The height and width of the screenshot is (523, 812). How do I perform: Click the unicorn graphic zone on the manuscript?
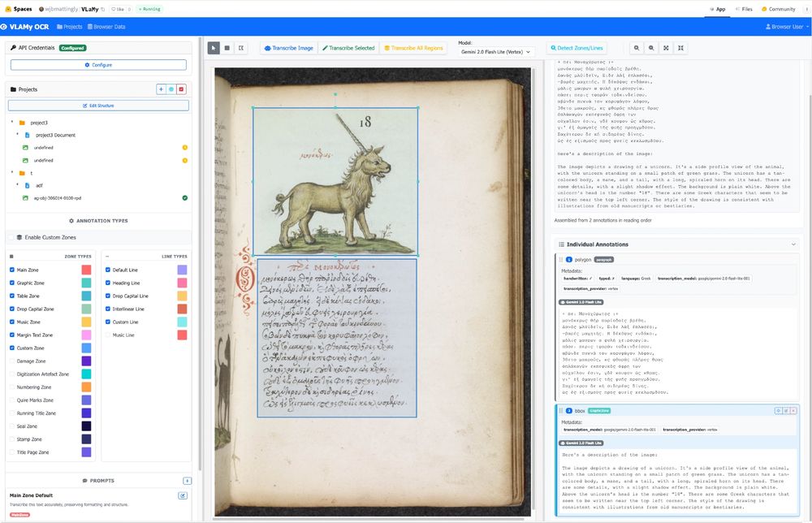click(x=335, y=181)
